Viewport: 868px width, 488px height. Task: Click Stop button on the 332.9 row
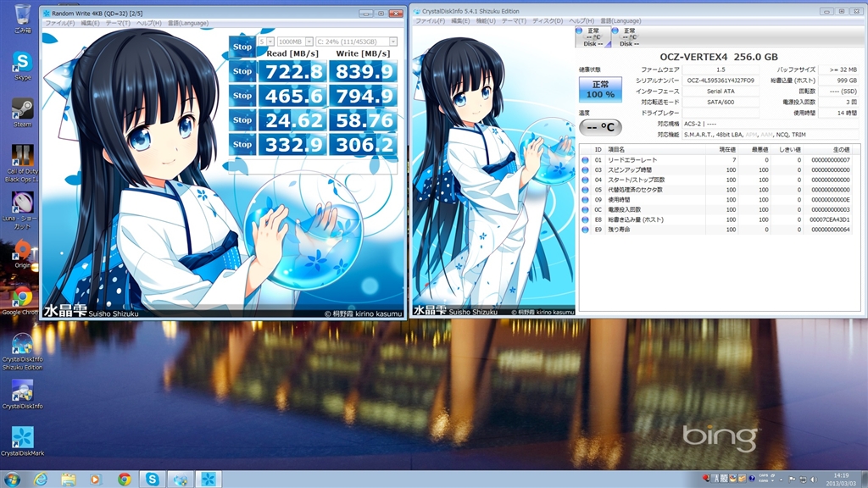pyautogui.click(x=242, y=144)
